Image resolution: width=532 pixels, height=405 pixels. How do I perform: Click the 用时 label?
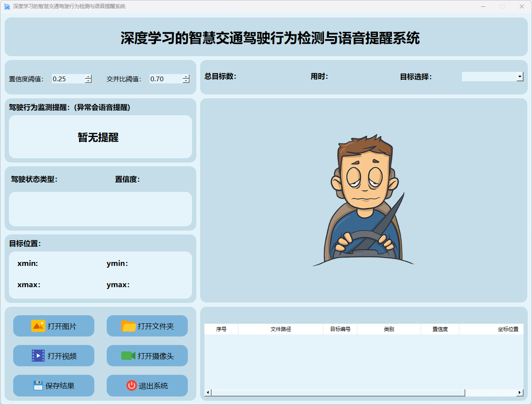tap(320, 77)
